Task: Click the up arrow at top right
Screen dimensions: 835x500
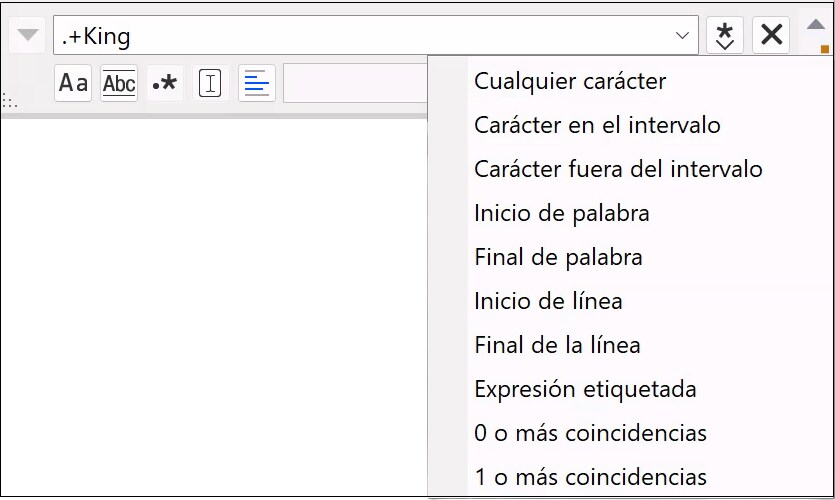Action: pyautogui.click(x=816, y=28)
